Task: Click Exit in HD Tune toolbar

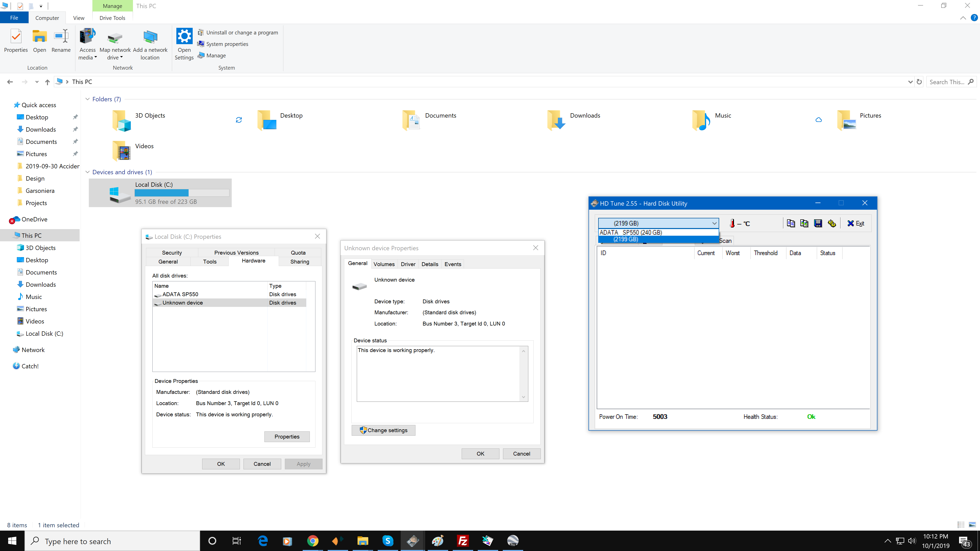Action: (x=856, y=224)
